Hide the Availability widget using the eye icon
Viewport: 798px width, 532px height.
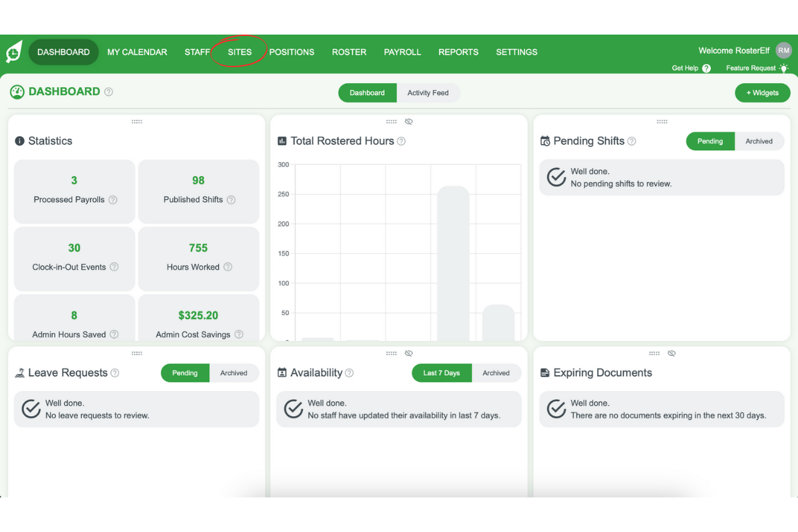click(x=408, y=353)
